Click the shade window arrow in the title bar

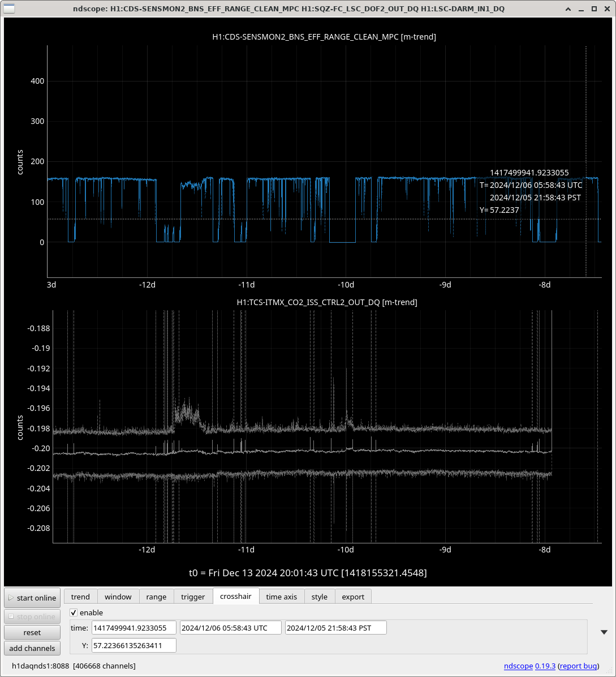pos(568,8)
